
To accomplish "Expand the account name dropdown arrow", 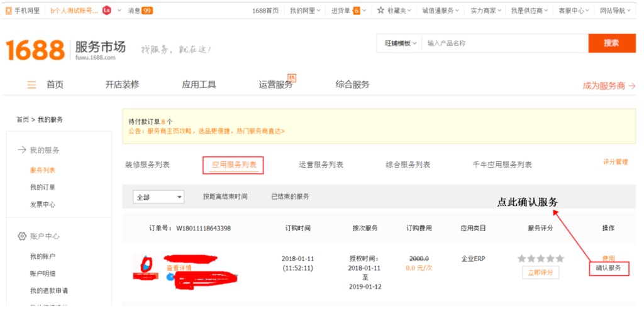I will coord(119,11).
